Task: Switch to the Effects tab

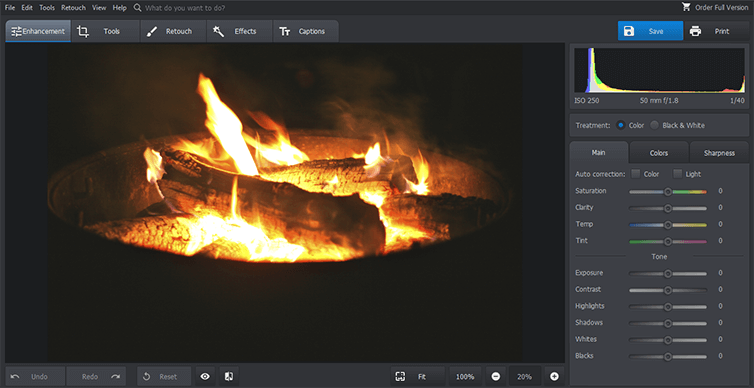Action: [x=239, y=31]
